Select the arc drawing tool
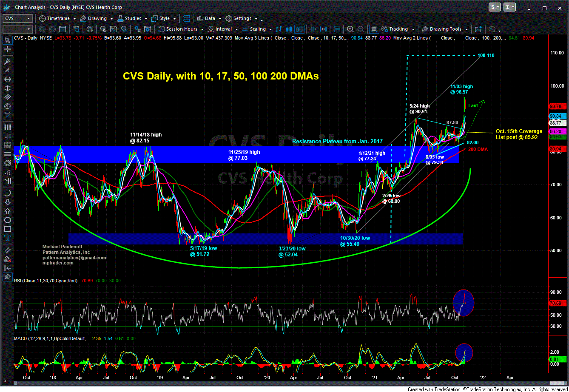Viewport: 569px width, 392px height. click(x=7, y=193)
